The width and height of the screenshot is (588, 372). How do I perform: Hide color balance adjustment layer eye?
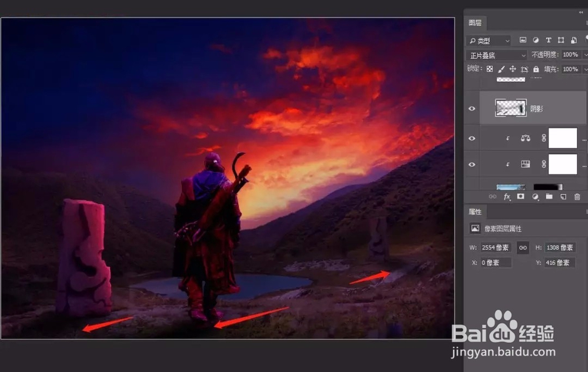point(472,138)
